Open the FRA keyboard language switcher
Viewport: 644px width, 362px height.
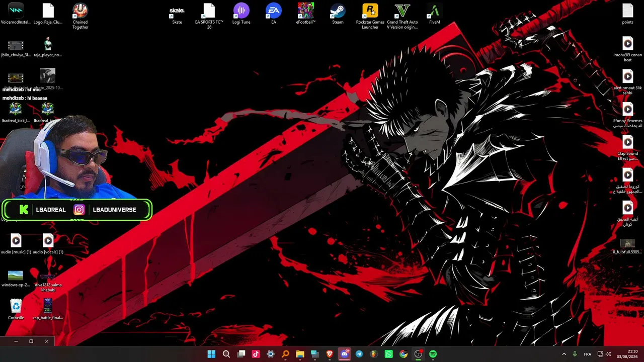(x=587, y=354)
